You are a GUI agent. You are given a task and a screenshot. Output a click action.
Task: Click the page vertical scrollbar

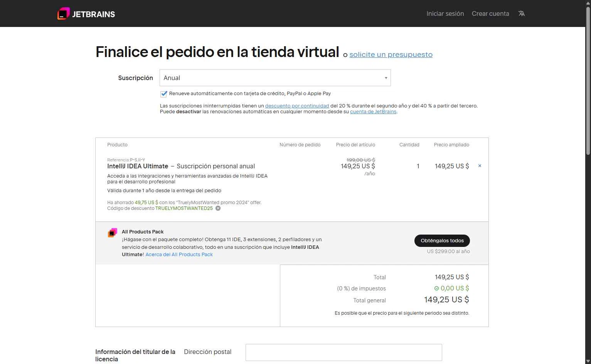588,81
